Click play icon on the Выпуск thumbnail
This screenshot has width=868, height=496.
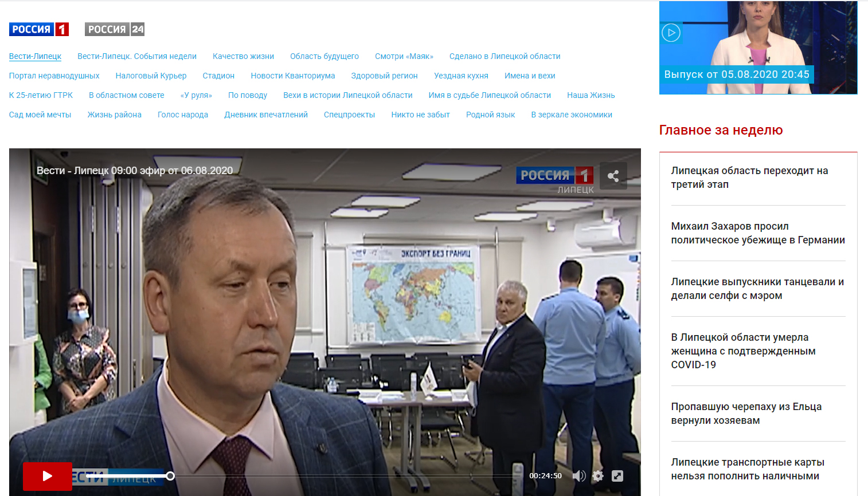coord(671,33)
